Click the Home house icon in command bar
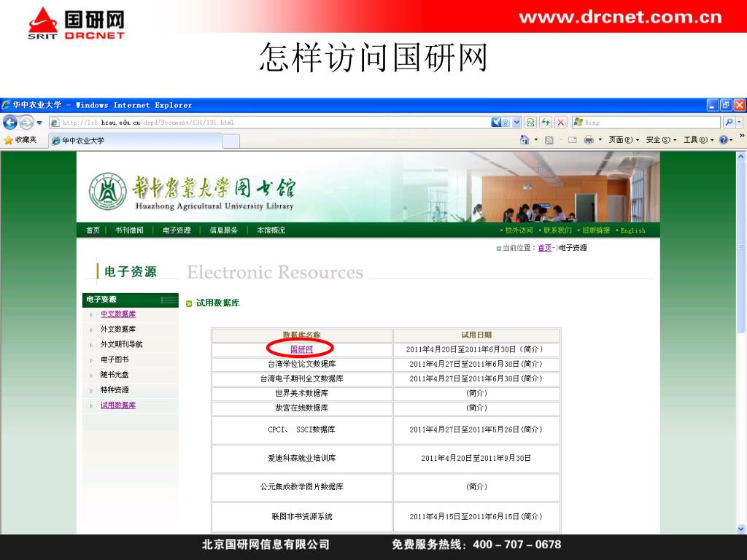Screen dimensions: 747x560 coord(525,139)
